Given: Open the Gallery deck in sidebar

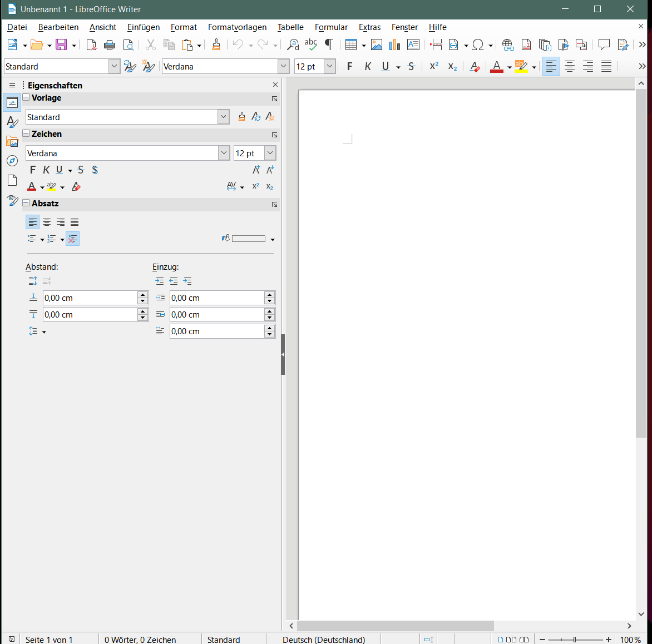Looking at the screenshot, I should point(12,141).
